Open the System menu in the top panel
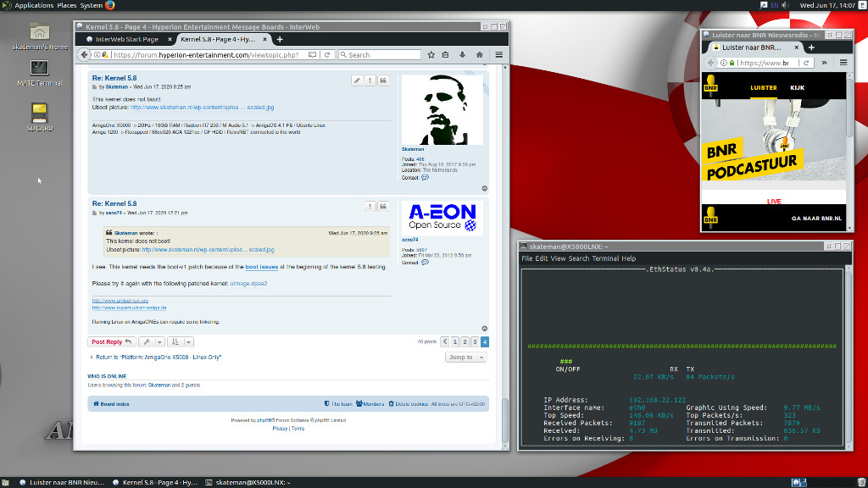Screen dimensions: 868x488 point(91,5)
